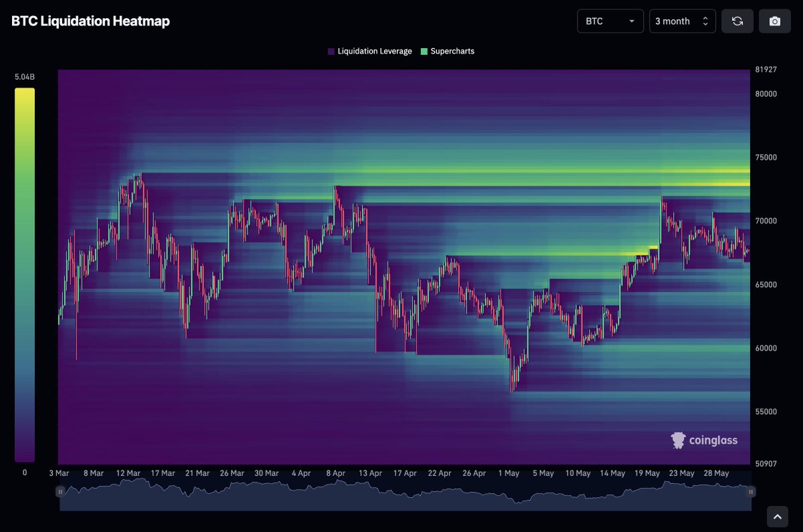Click the 50907 price axis label
The image size is (803, 532).
click(766, 462)
